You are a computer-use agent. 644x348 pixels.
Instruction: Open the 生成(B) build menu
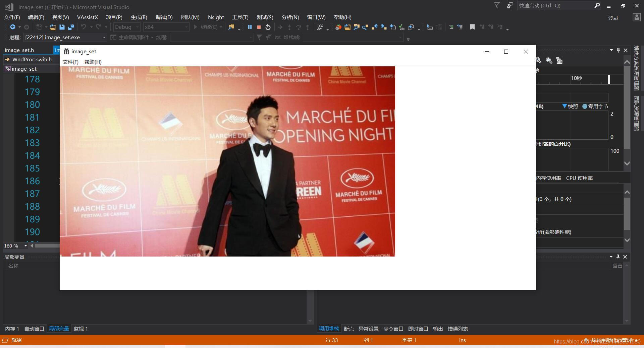[x=139, y=17]
